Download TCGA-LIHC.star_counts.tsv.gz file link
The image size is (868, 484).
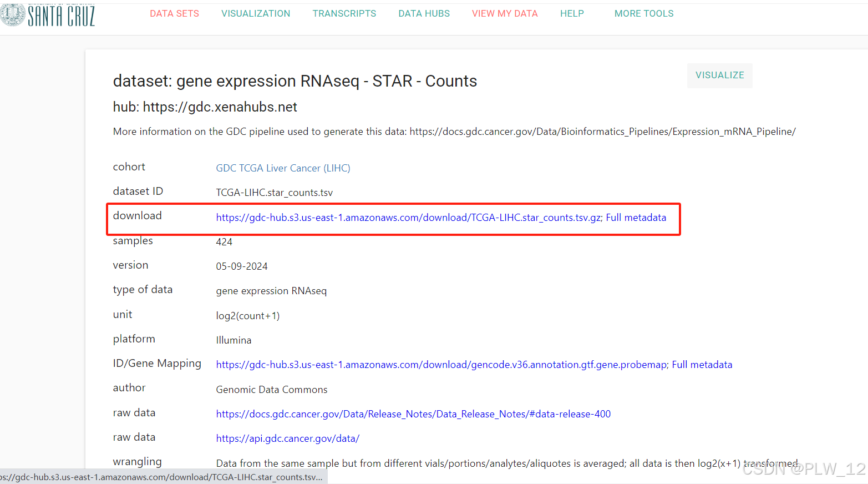click(409, 218)
